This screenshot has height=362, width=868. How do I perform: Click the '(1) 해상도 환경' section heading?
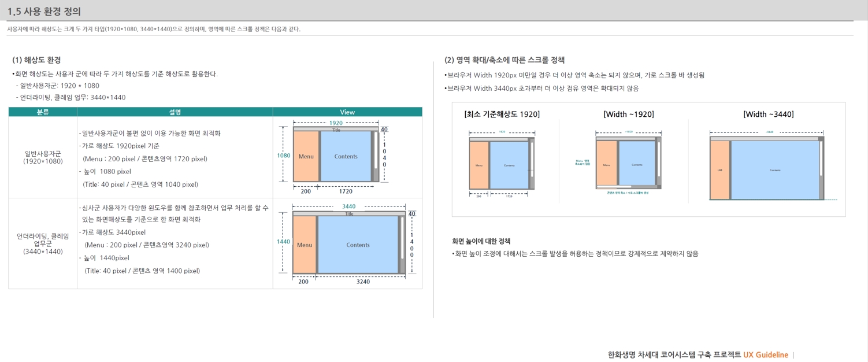tap(36, 60)
